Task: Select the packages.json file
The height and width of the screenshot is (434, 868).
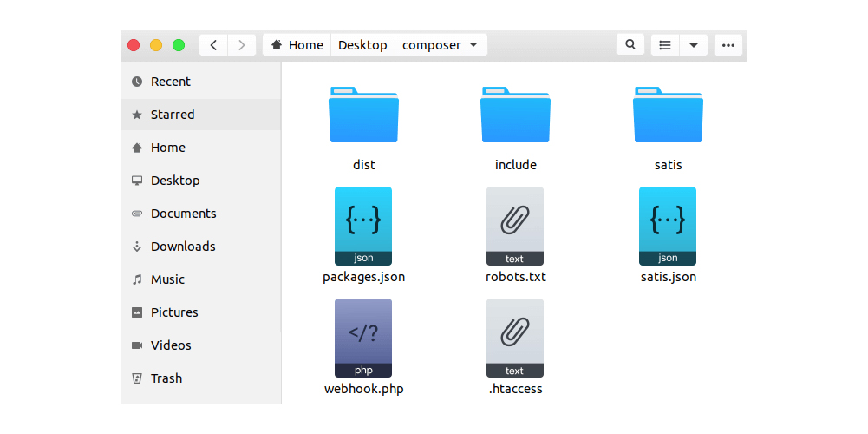Action: coord(363,226)
